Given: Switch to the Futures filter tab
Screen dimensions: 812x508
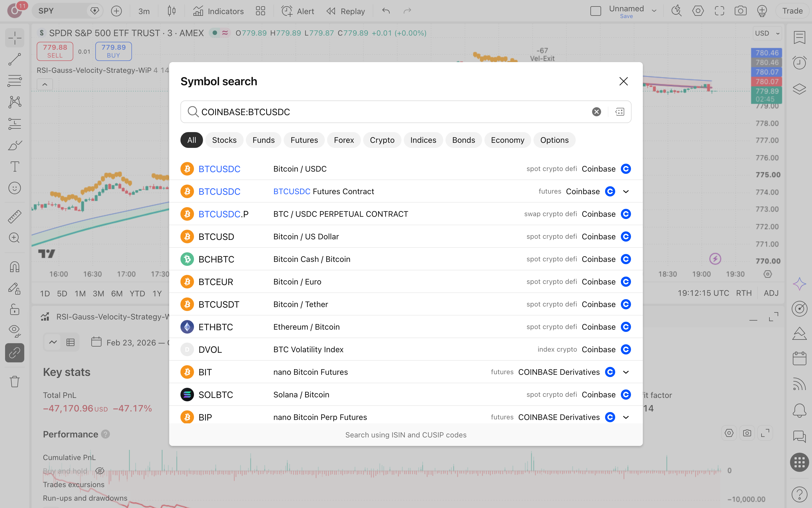Looking at the screenshot, I should pos(304,140).
